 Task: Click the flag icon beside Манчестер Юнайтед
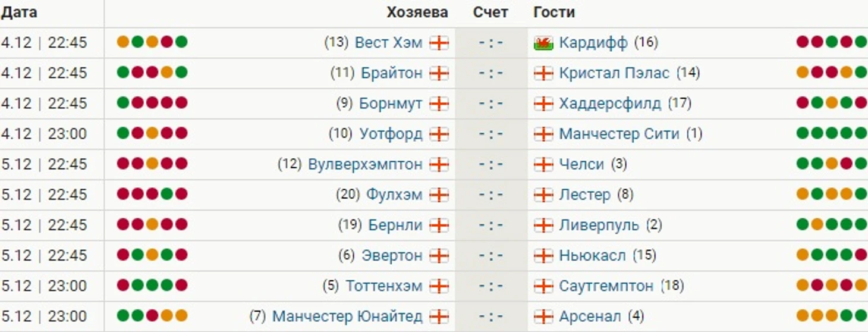439,316
